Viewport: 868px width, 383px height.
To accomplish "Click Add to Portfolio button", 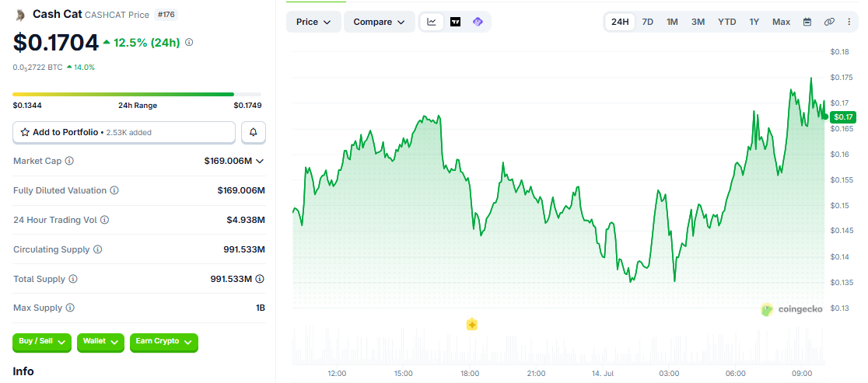I will 124,132.
